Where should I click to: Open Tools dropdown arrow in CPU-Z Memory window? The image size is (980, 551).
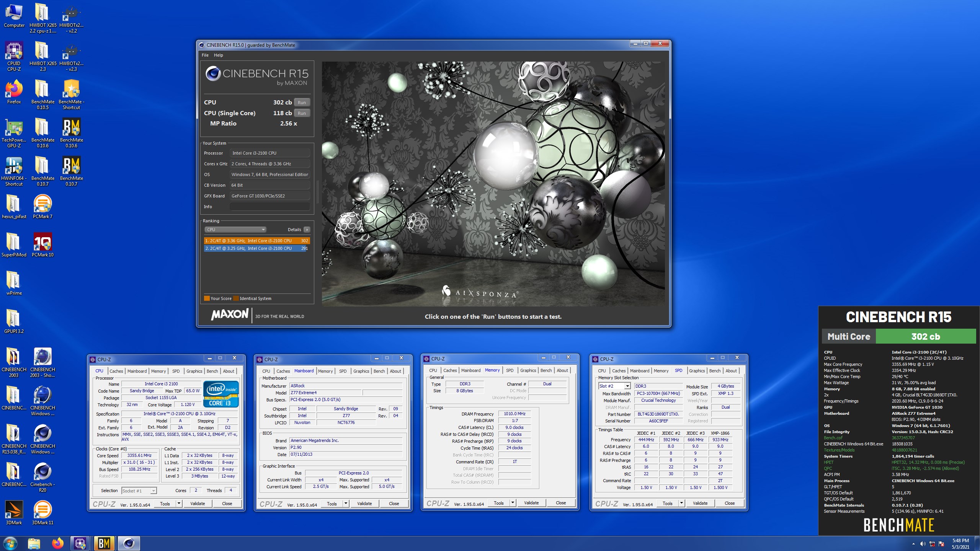[513, 503]
